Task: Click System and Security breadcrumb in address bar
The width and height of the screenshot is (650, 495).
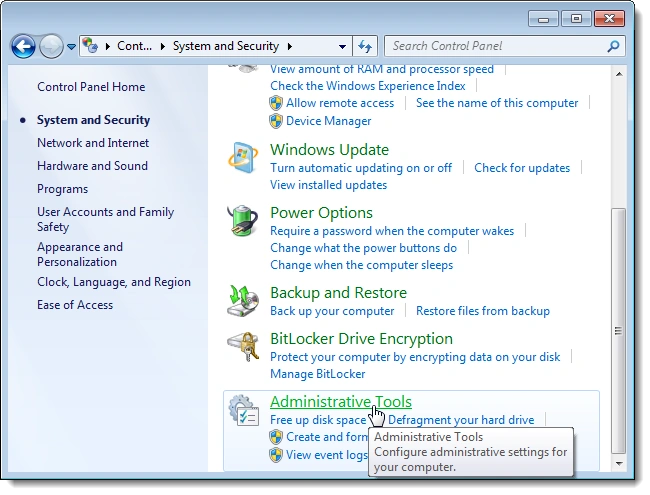Action: pyautogui.click(x=226, y=46)
